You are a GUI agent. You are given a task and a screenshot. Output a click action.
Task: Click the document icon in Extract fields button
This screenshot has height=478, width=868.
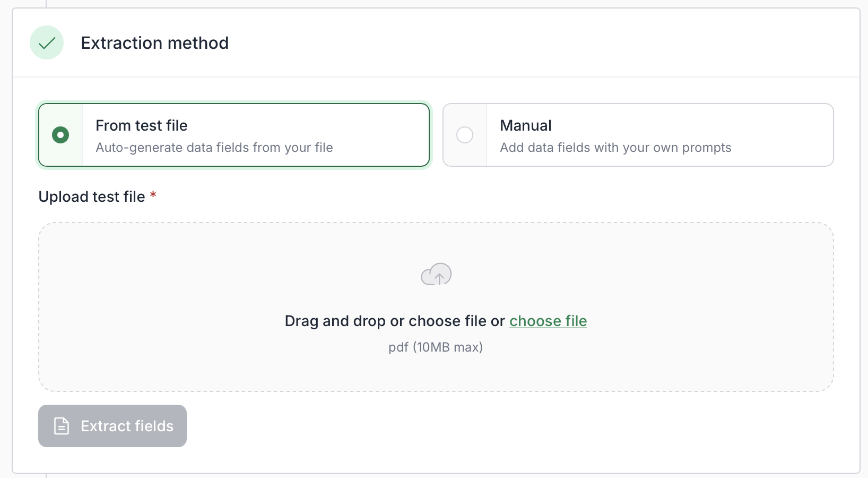click(62, 426)
